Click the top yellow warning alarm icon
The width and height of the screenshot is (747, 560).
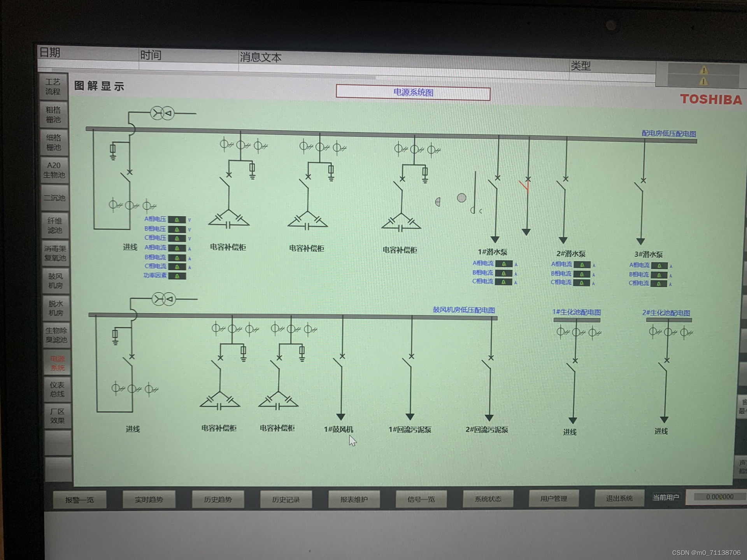[703, 70]
